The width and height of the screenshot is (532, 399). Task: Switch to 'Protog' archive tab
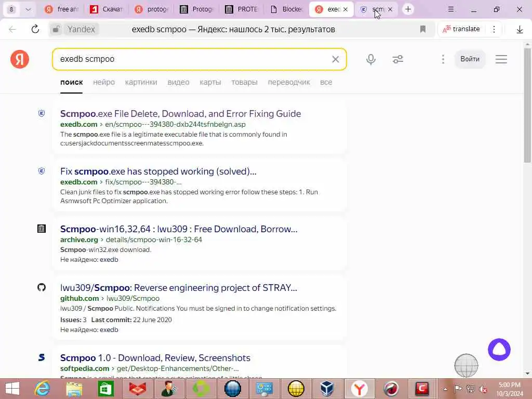pos(196,9)
